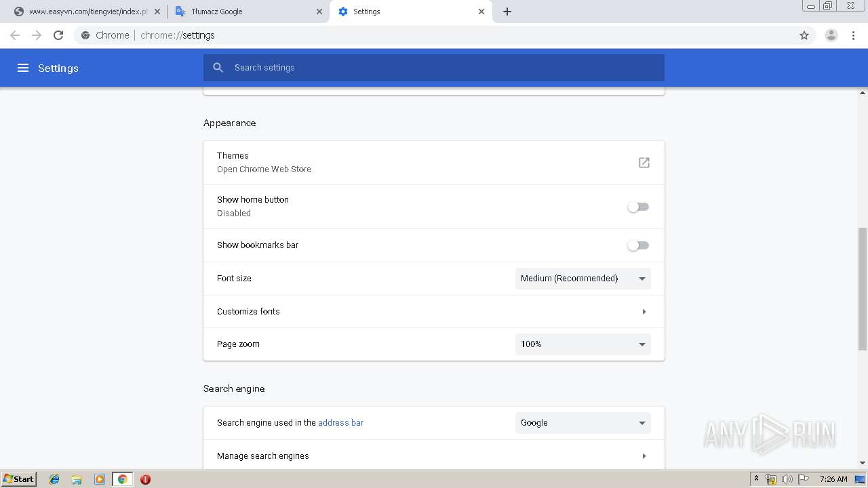
Task: Show hidden system tray icons
Action: click(756, 479)
